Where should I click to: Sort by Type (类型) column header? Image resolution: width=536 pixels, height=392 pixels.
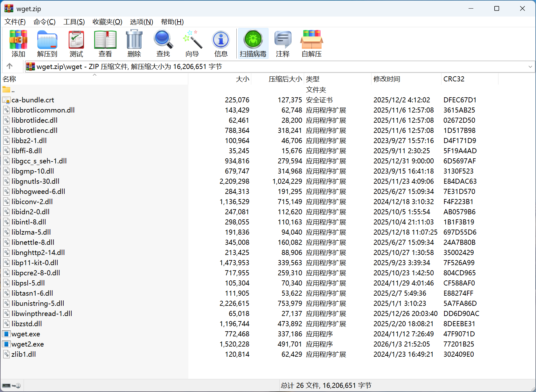pos(338,79)
